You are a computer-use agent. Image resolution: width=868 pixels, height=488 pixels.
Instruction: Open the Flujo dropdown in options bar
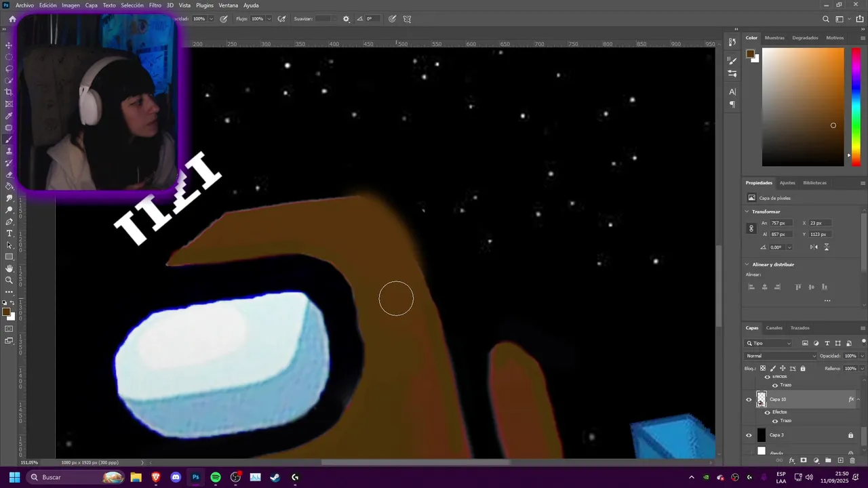tap(269, 19)
